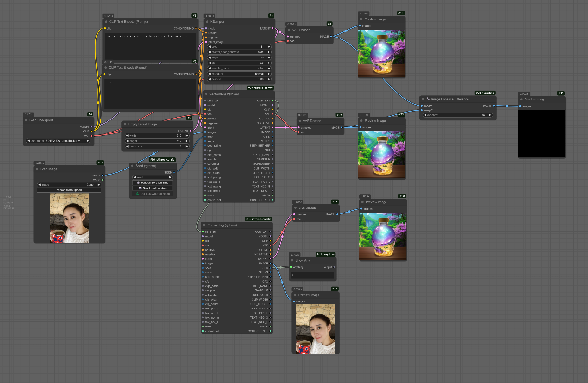Collapse the KSampler node via its title dot
The height and width of the screenshot is (383, 588).
(x=207, y=22)
